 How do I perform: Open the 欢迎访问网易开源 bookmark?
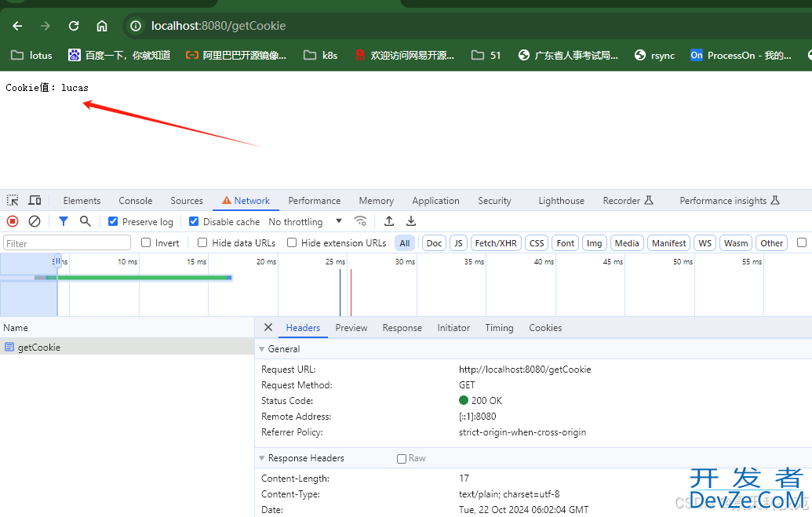[404, 56]
